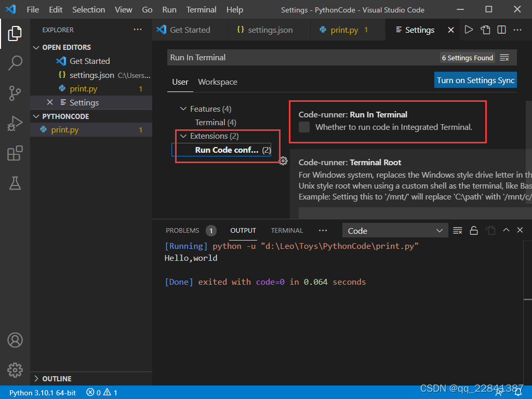Switch to the print.py editor tab
The width and height of the screenshot is (532, 399).
click(x=348, y=30)
